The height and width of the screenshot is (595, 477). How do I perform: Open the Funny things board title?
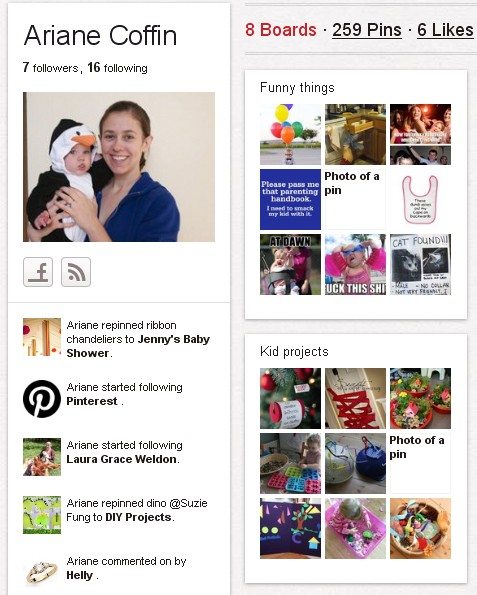(x=297, y=88)
